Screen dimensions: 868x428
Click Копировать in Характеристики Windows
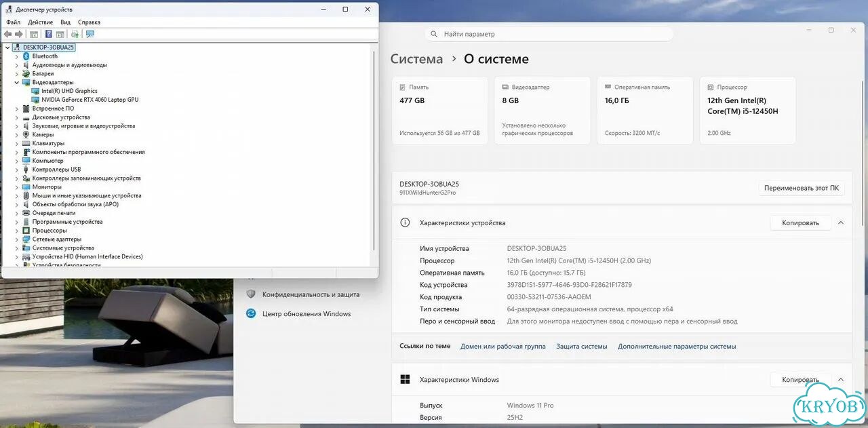pyautogui.click(x=800, y=380)
